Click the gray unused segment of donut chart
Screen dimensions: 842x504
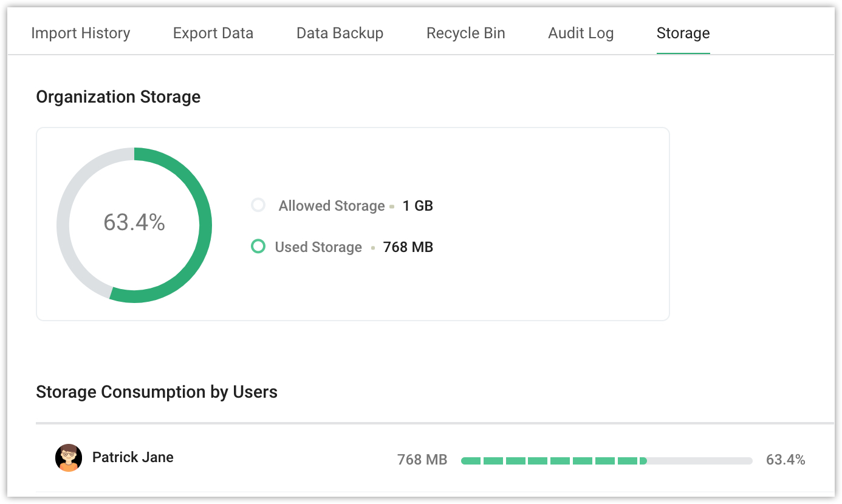coord(63,225)
